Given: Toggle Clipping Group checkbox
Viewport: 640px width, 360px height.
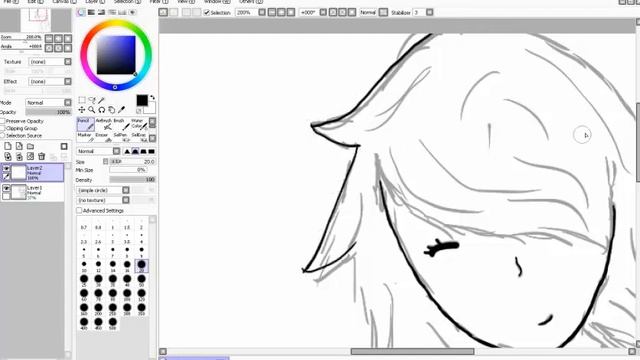Looking at the screenshot, I should 2,128.
